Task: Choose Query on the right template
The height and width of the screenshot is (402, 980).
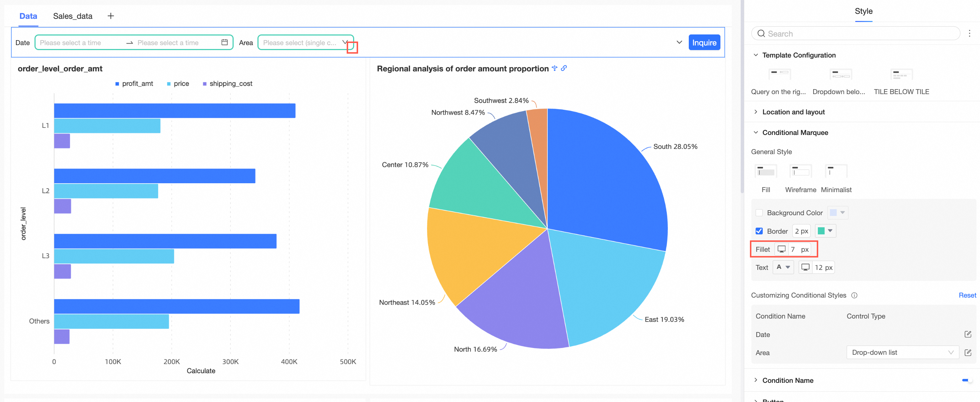Action: 779,75
